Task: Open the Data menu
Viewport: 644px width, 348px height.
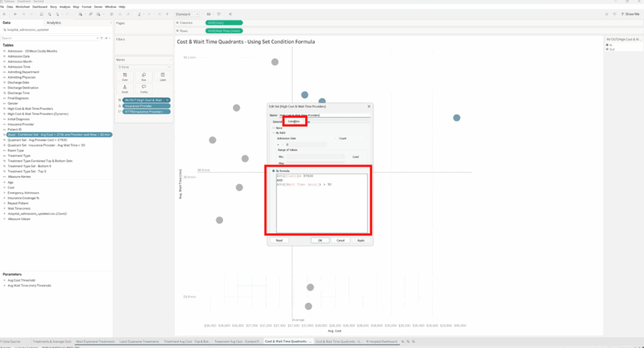Action: (9, 7)
